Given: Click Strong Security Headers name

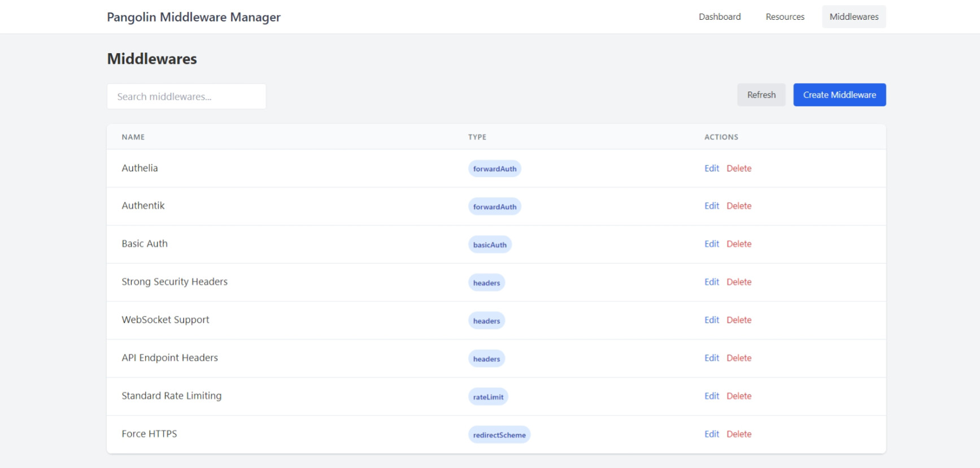Looking at the screenshot, I should coord(175,281).
